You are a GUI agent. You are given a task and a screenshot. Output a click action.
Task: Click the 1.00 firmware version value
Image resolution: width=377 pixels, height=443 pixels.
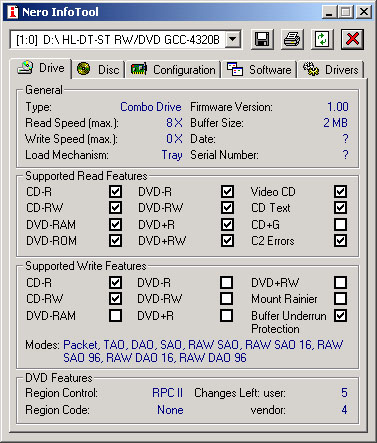click(338, 107)
